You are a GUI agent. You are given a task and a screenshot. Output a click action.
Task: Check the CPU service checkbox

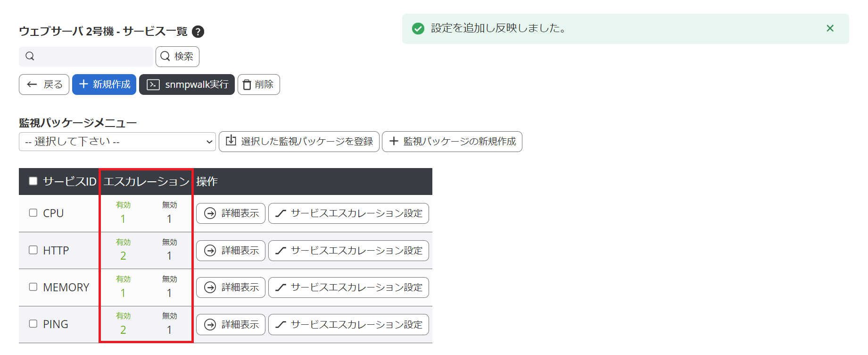click(33, 213)
